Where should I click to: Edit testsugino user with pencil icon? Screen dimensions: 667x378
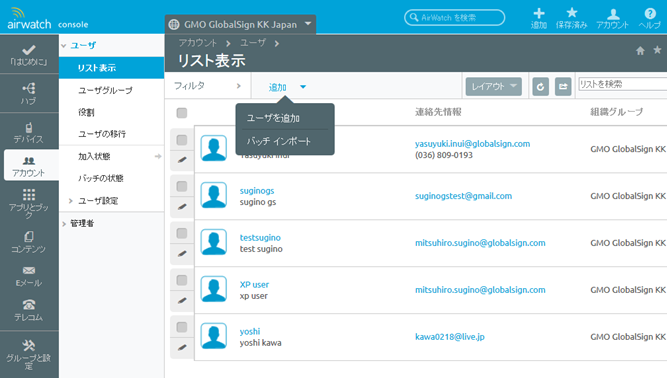[182, 253]
